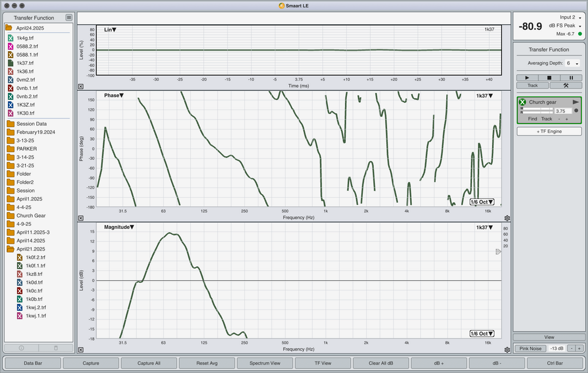Image resolution: width=588 pixels, height=373 pixels.
Task: Toggle the Track button under transport
Action: (x=532, y=86)
